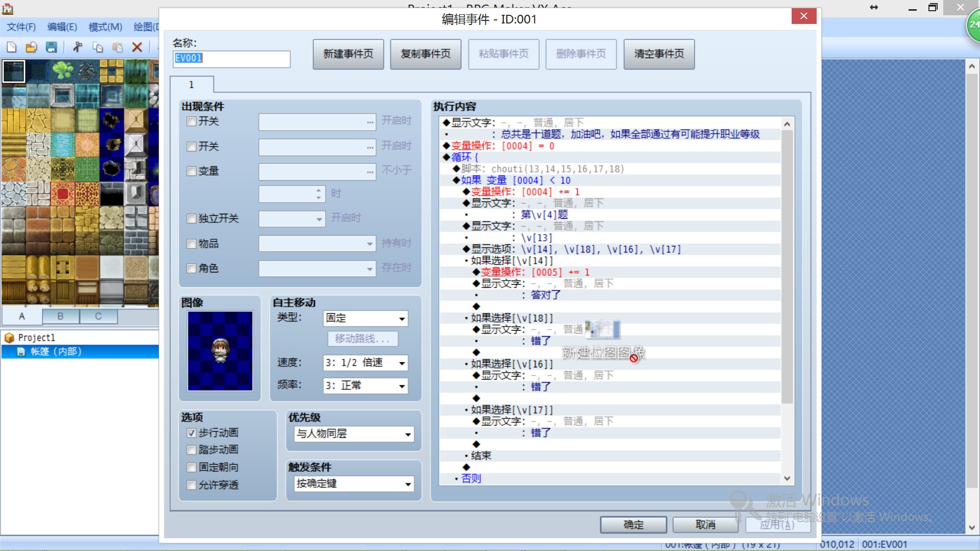Enable 变量 appearance condition checkbox
The image size is (980, 551).
tap(191, 171)
